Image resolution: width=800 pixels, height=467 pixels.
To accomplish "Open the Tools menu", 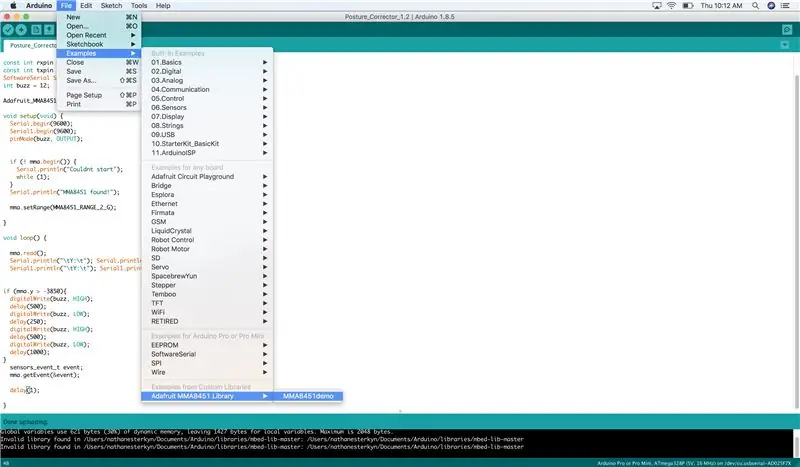I will tap(139, 6).
